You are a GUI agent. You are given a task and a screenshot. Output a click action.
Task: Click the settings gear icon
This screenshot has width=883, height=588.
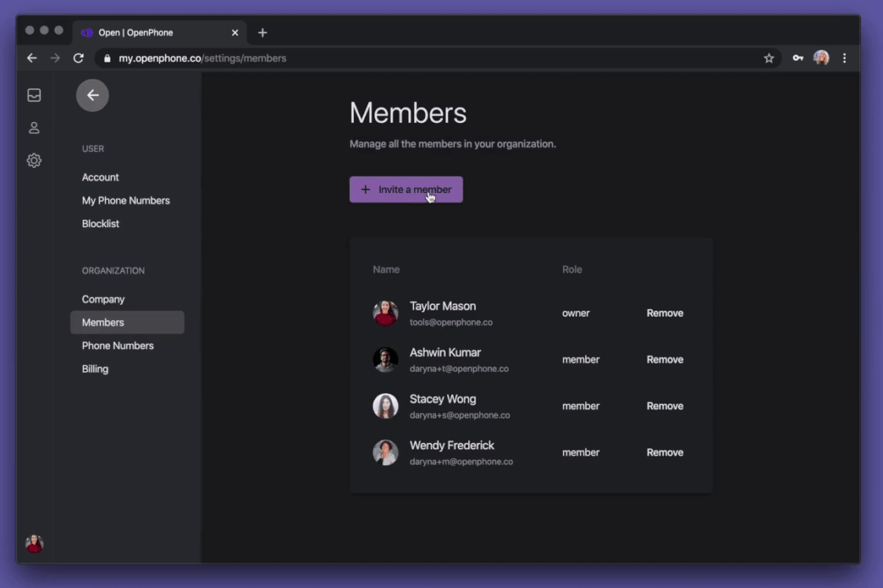pyautogui.click(x=35, y=161)
